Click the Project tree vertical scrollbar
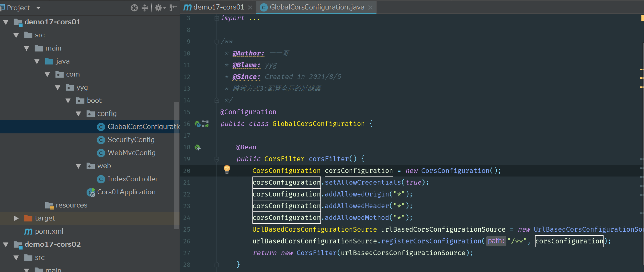The width and height of the screenshot is (644, 272). (176, 165)
